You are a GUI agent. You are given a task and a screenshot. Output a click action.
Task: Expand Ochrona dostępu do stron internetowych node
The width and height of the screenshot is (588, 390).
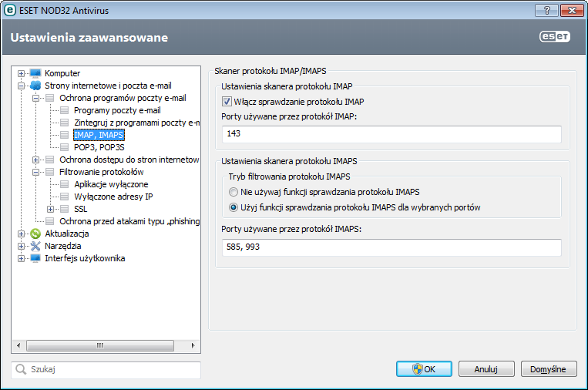click(x=35, y=160)
